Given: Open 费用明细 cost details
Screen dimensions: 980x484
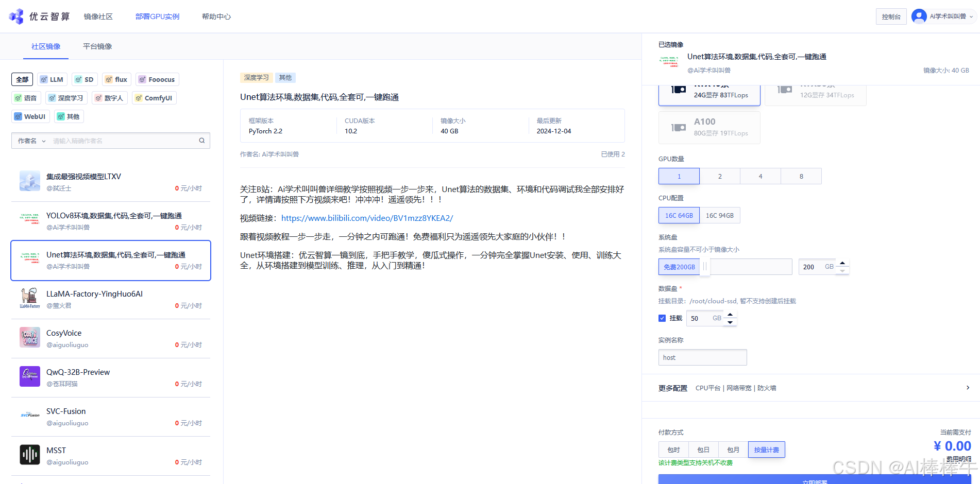Looking at the screenshot, I should [x=958, y=459].
